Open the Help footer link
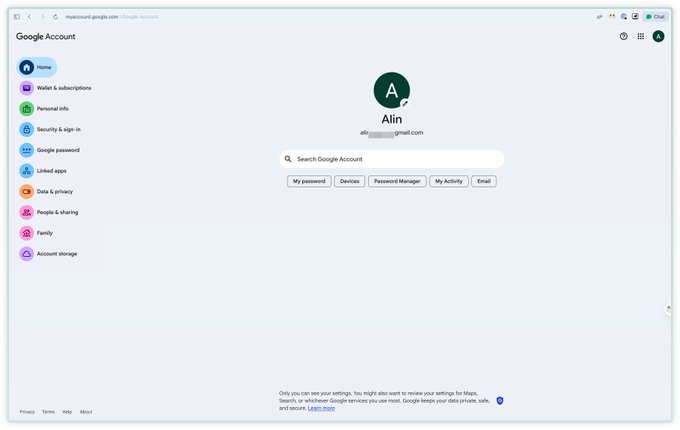This screenshot has width=680, height=430. coord(67,412)
